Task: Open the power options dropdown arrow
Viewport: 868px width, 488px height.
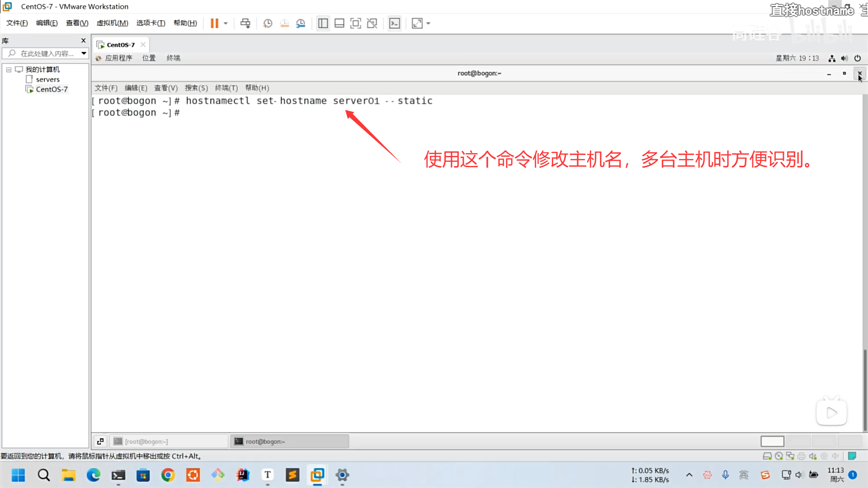Action: pos(226,23)
